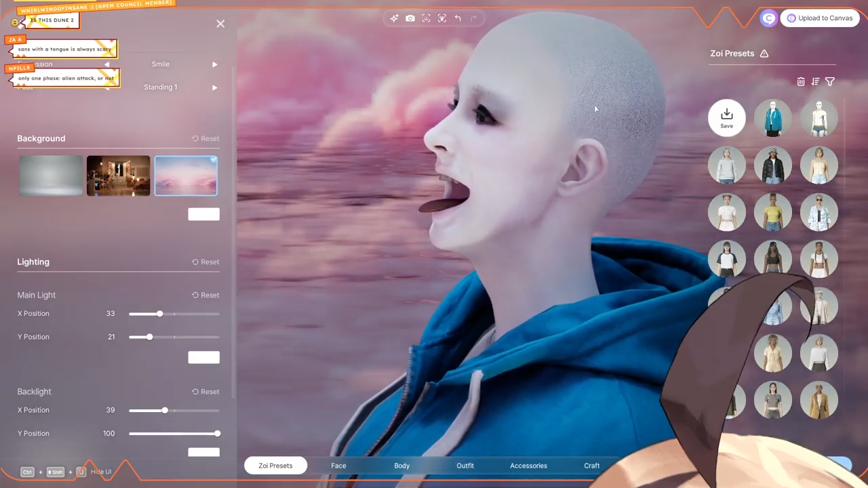Adjust Backlight X Position slider

coord(174,410)
